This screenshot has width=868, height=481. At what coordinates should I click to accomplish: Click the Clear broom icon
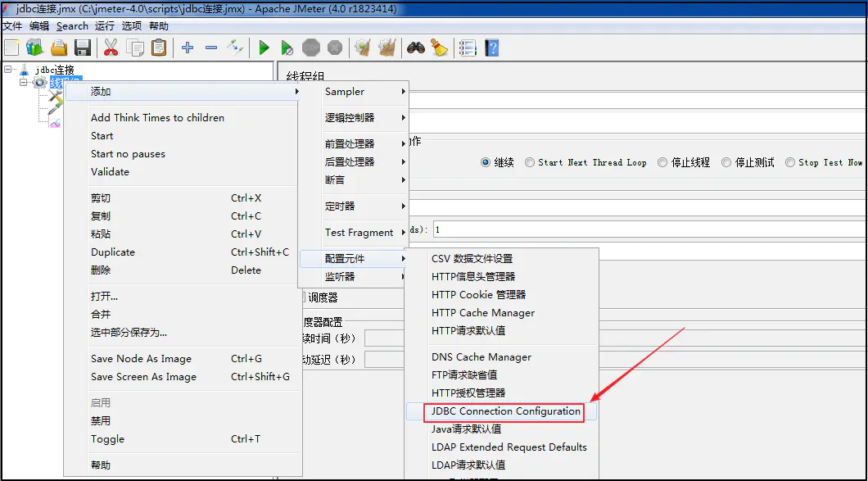[x=363, y=48]
